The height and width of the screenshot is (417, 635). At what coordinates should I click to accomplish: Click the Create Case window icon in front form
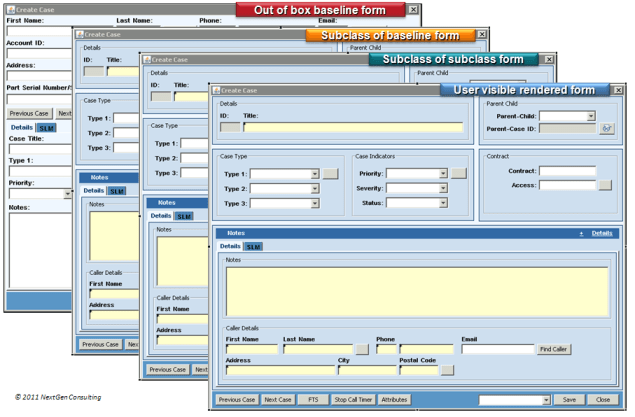(x=214, y=90)
